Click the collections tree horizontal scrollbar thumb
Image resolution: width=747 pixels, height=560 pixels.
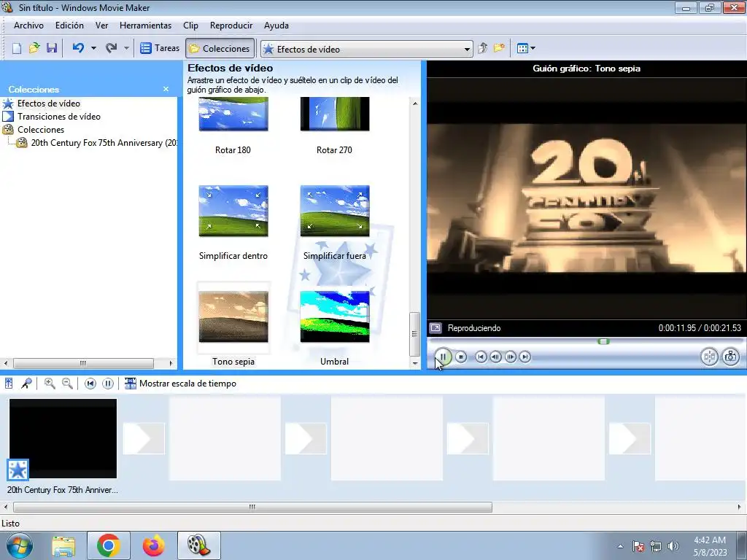pyautogui.click(x=83, y=363)
